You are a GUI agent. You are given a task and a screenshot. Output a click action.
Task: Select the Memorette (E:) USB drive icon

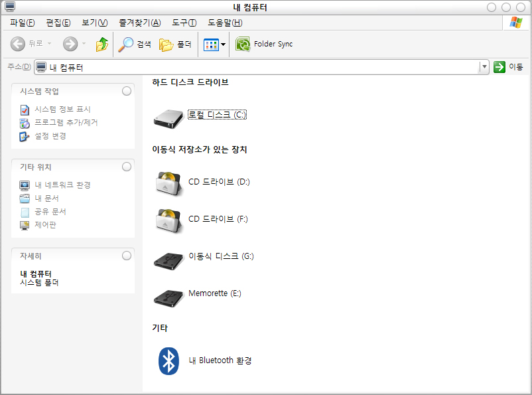(168, 298)
